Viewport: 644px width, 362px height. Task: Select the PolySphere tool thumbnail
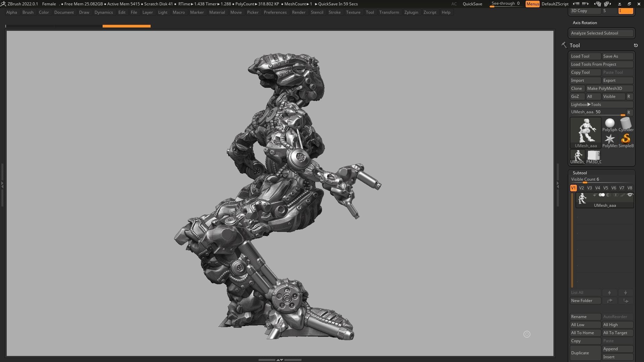pyautogui.click(x=609, y=124)
